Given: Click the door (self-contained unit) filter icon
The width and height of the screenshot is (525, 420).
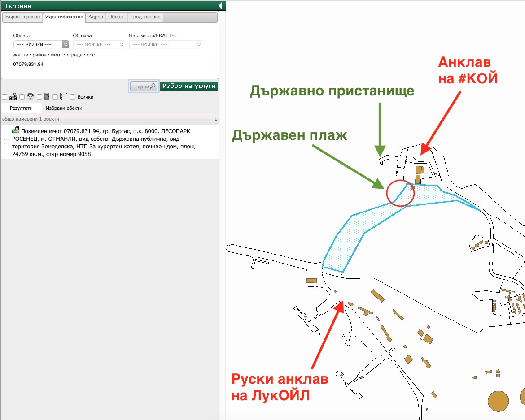Looking at the screenshot, I should click(47, 96).
